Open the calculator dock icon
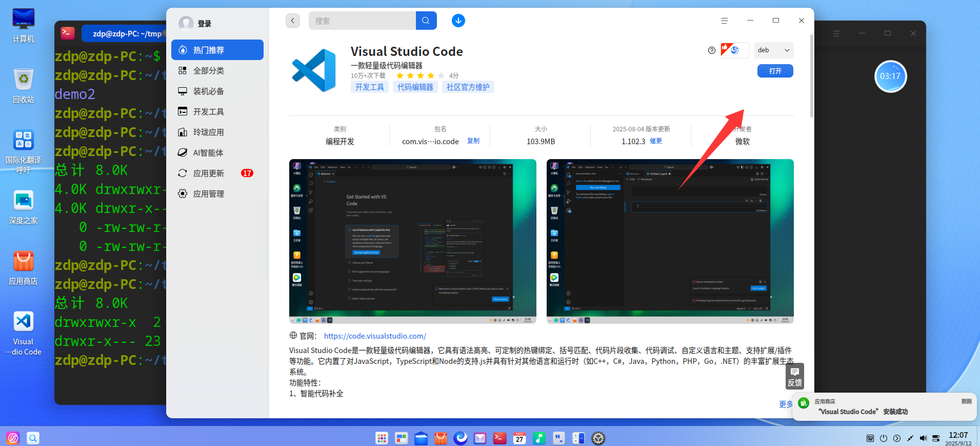 [x=578, y=438]
